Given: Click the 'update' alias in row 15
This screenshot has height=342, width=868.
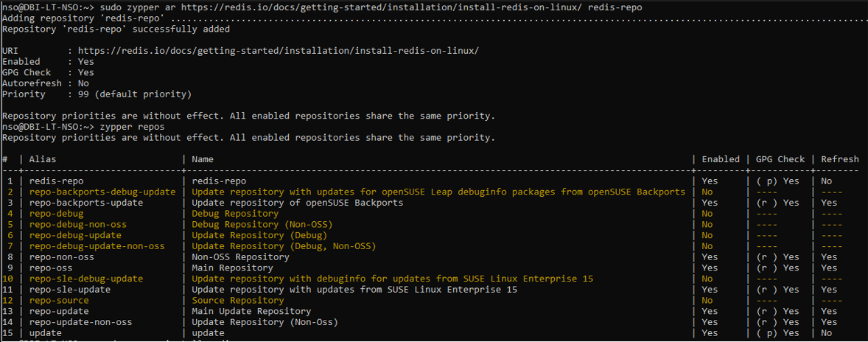Looking at the screenshot, I should [46, 333].
